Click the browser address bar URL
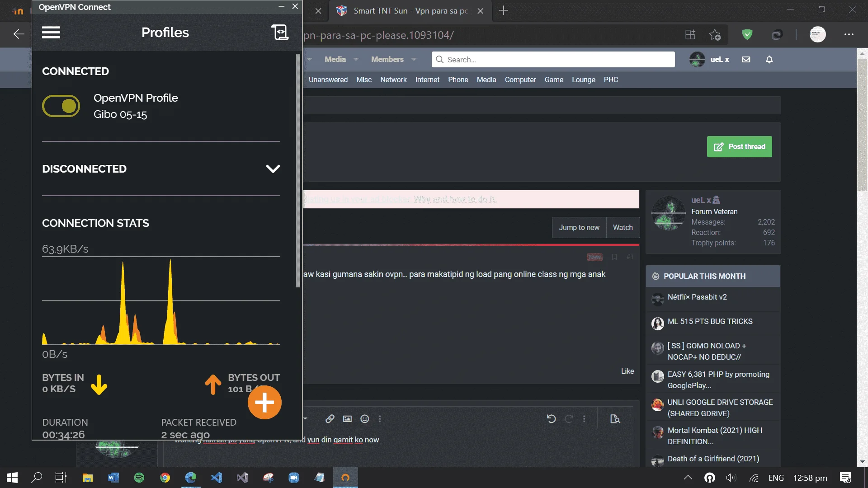The width and height of the screenshot is (868, 488). point(378,35)
